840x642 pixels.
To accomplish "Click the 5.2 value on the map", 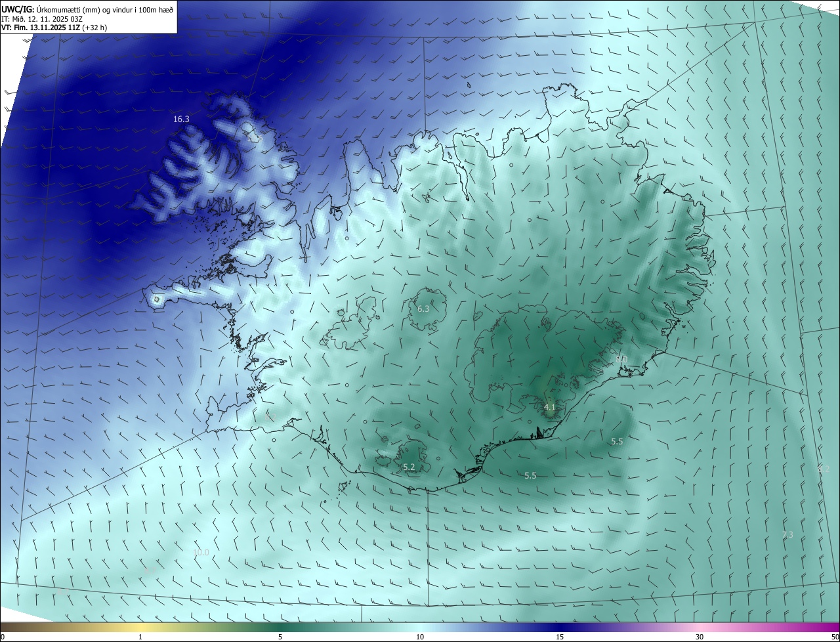I will click(x=409, y=467).
